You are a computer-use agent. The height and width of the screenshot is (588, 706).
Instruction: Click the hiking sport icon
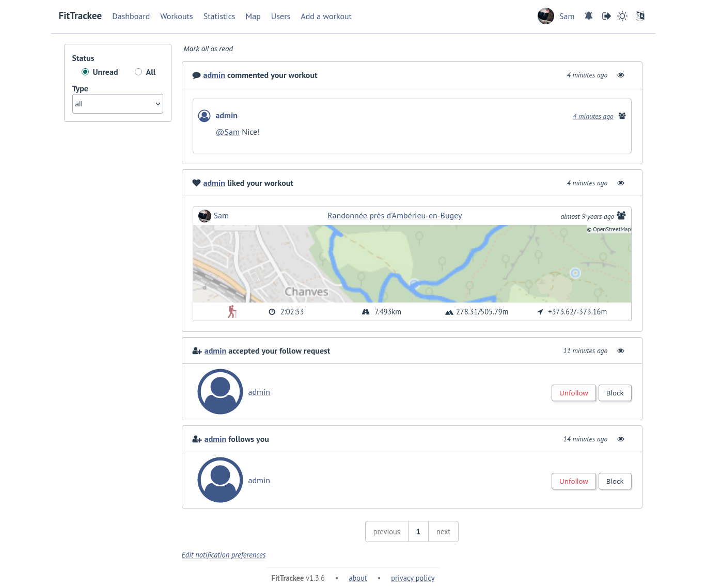(232, 312)
